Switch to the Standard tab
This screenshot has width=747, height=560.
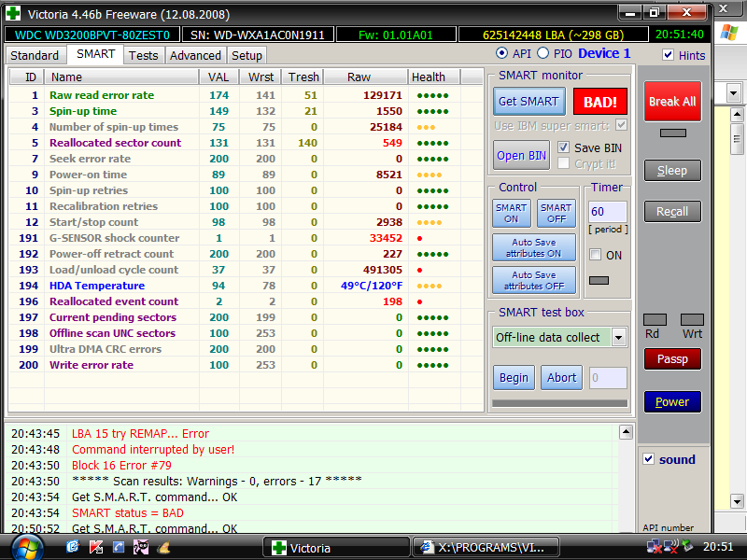coord(35,55)
